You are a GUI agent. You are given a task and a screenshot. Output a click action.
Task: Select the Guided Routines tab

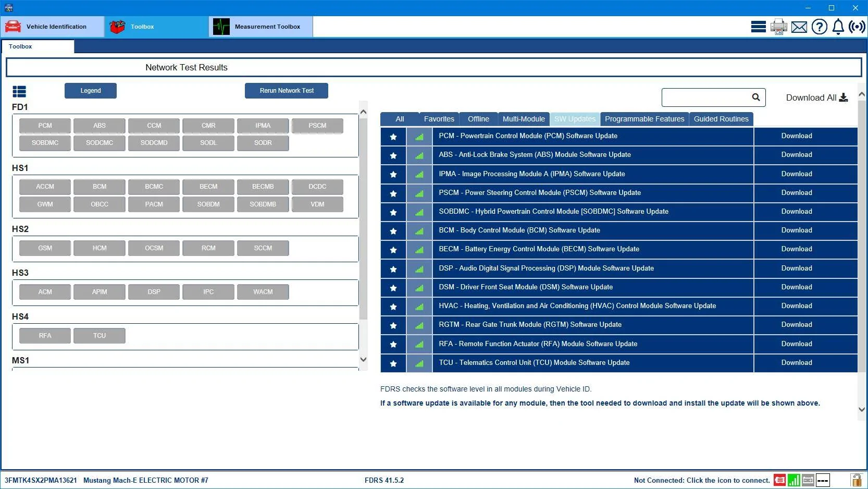point(721,119)
